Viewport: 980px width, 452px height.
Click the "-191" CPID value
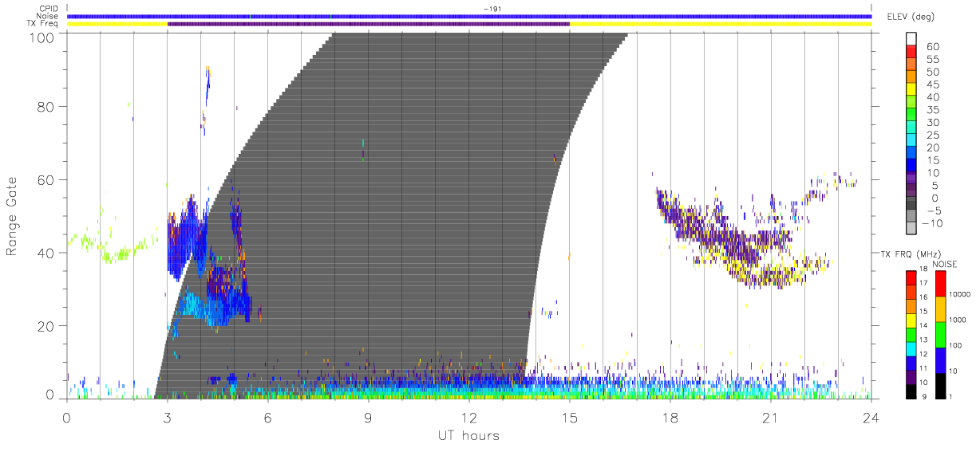tap(492, 9)
